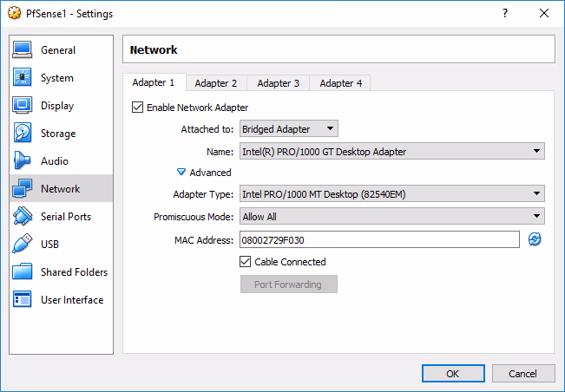Generate a new random MAC address
The width and height of the screenshot is (565, 392).
(x=535, y=239)
